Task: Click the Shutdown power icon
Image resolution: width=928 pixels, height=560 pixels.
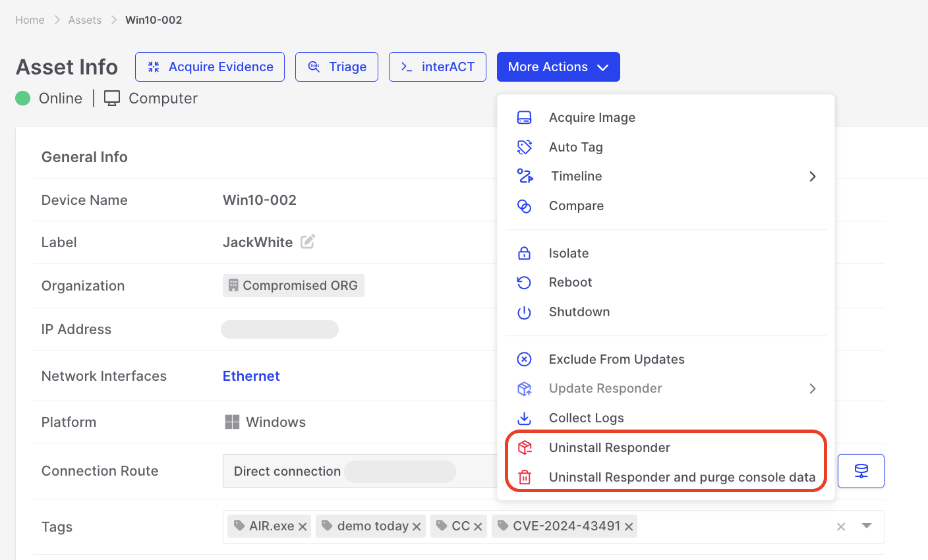Action: [524, 312]
